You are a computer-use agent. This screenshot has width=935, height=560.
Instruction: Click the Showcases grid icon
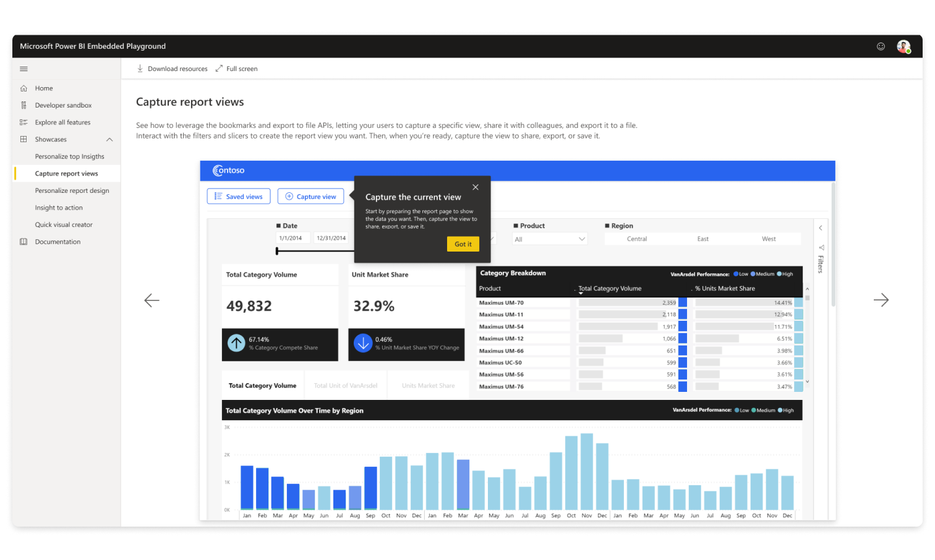point(23,139)
